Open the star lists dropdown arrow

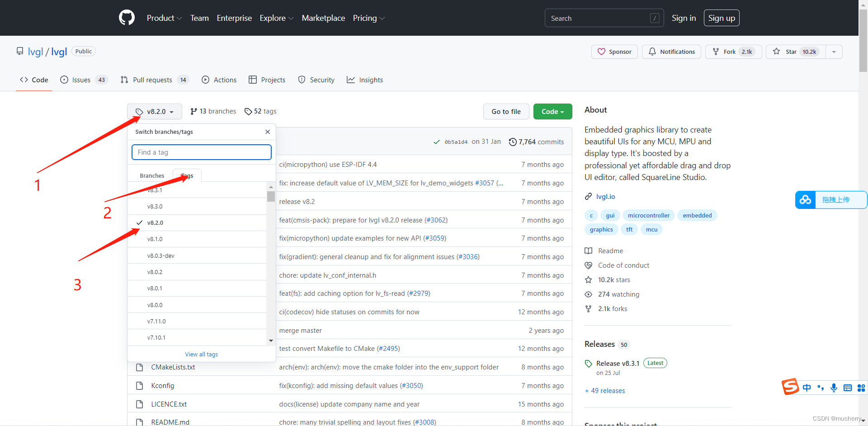point(834,52)
